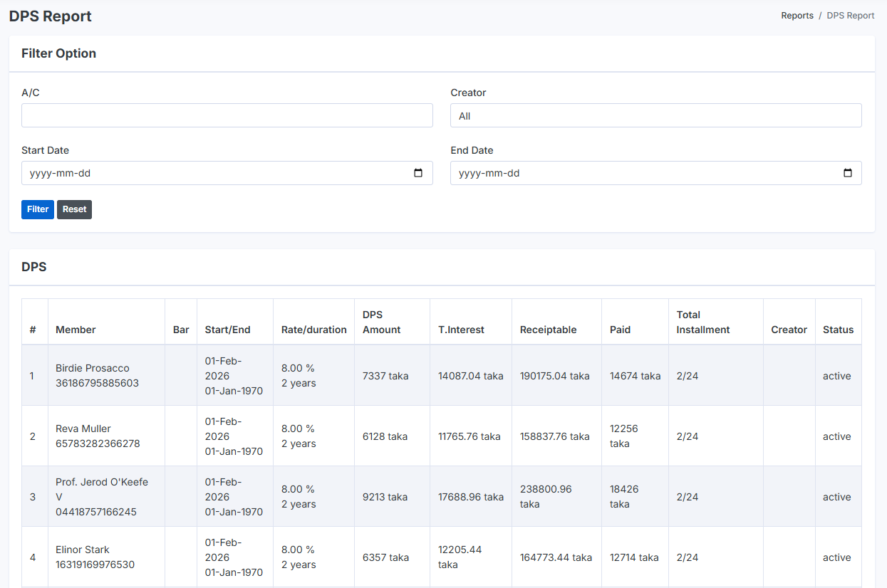Viewport: 887px width, 588px height.
Task: Click the Filter Option heading
Action: (58, 53)
